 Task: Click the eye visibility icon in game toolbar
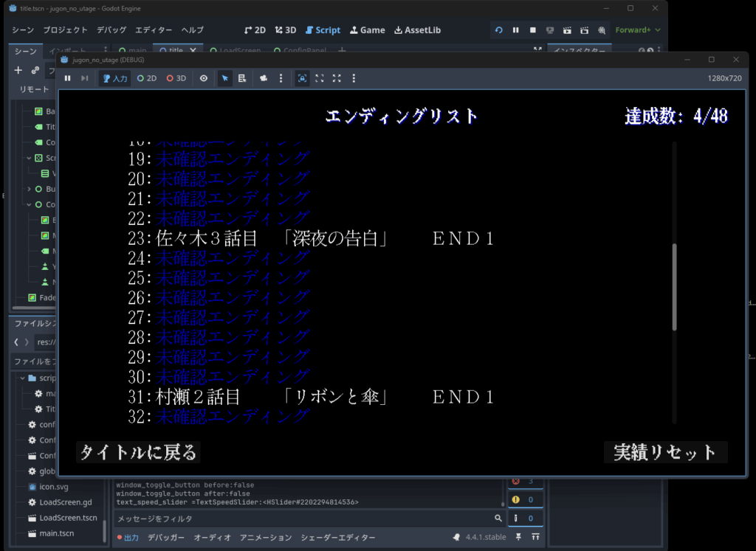[204, 78]
